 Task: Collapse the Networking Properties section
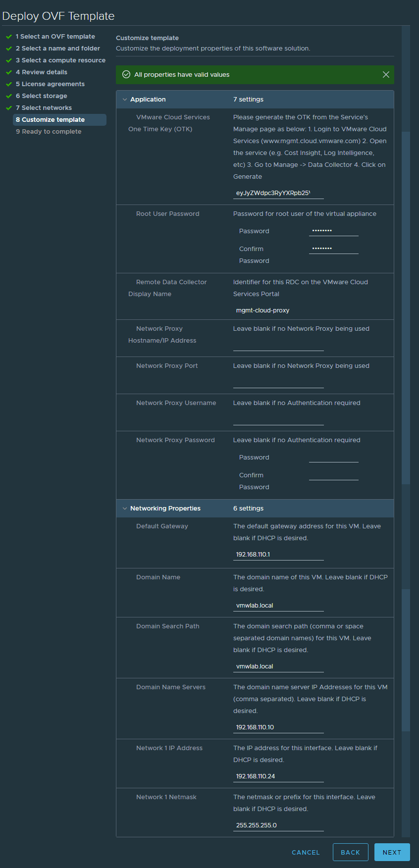pyautogui.click(x=125, y=509)
